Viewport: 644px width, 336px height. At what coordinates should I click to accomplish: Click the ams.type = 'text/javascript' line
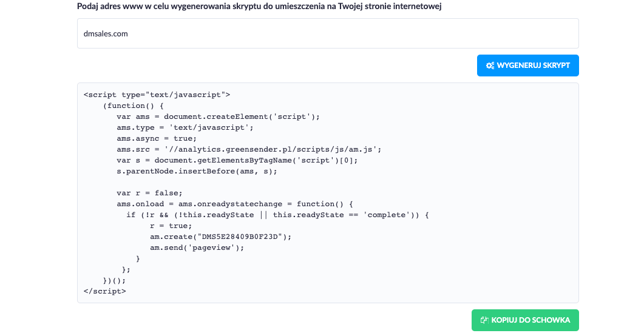point(185,127)
